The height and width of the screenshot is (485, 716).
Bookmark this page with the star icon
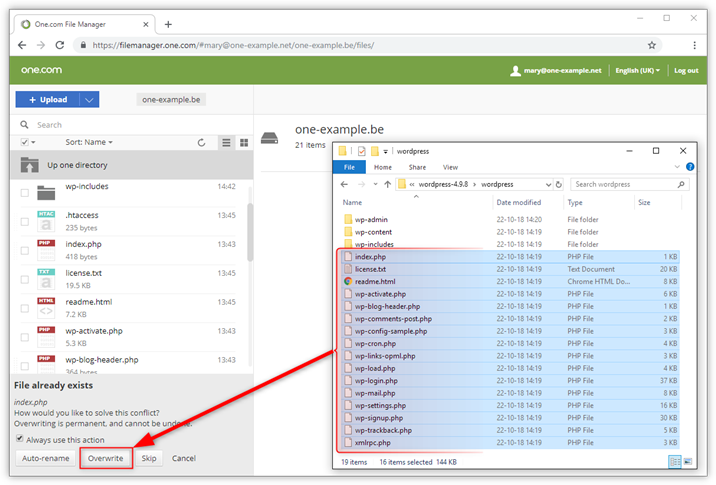[x=651, y=45]
